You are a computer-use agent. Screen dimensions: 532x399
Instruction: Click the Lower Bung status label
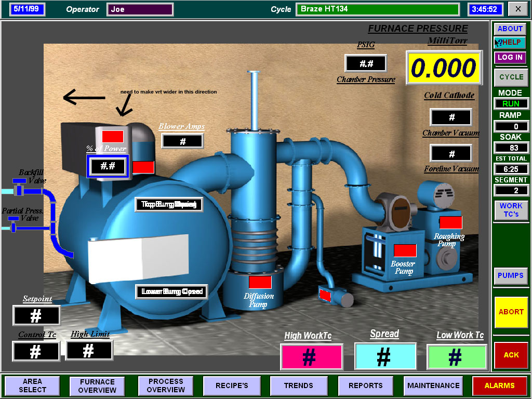point(171,292)
